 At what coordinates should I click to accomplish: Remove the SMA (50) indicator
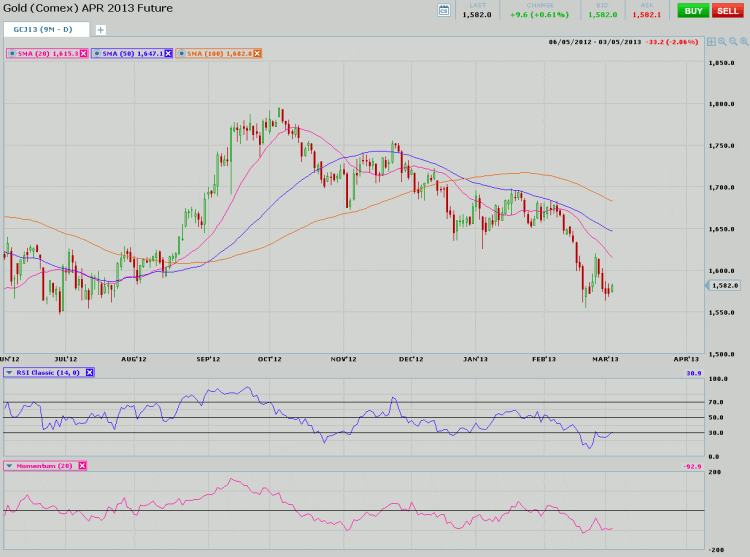(x=168, y=53)
